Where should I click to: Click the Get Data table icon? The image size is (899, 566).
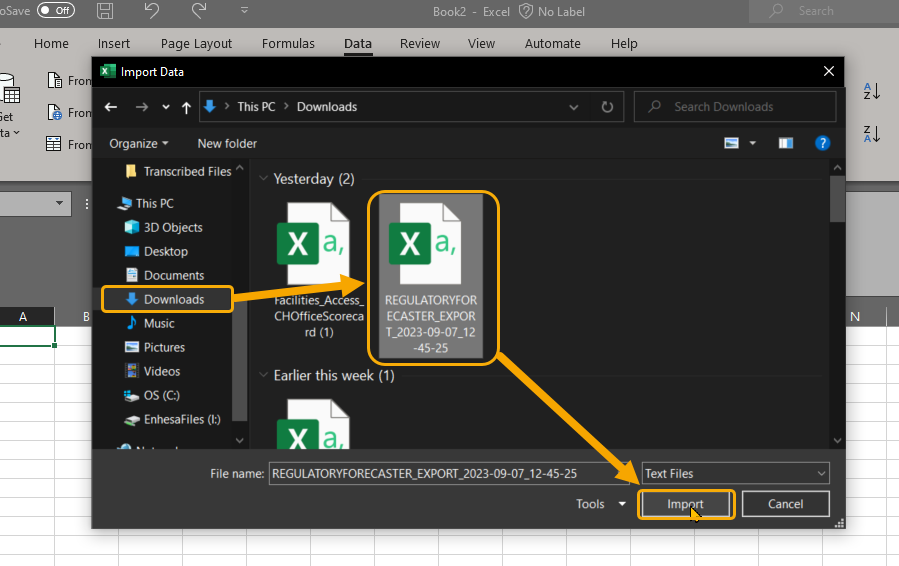[x=10, y=89]
